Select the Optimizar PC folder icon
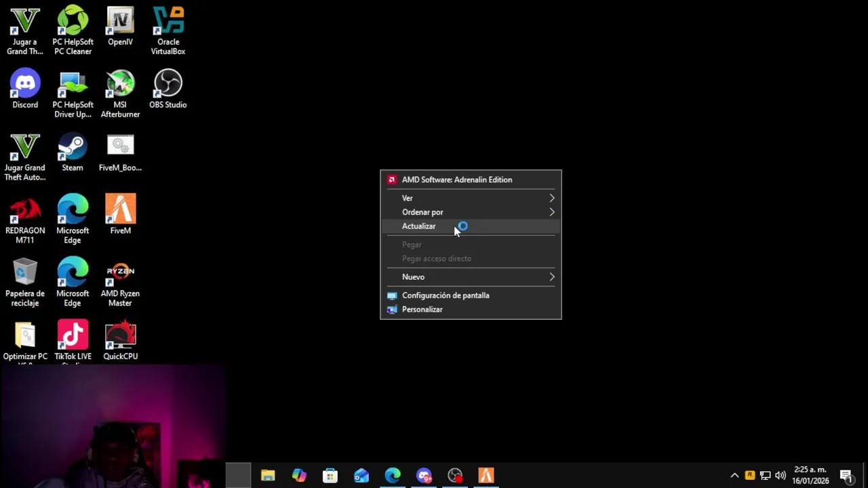The height and width of the screenshot is (488, 868). click(25, 342)
